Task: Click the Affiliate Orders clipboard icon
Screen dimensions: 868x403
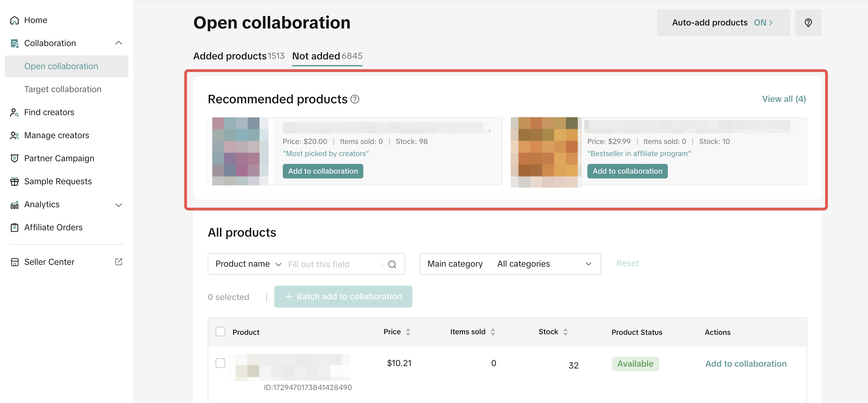Action: pyautogui.click(x=14, y=228)
